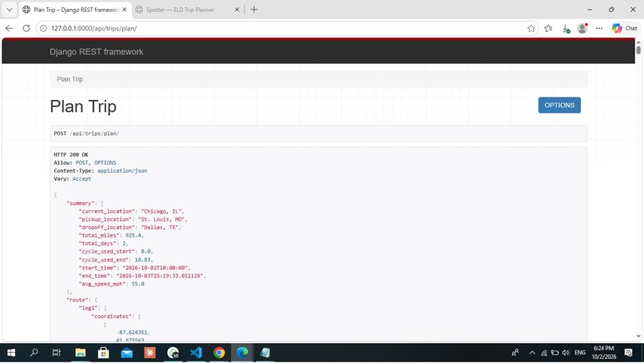The image size is (644, 363).
Task: Open the network status tray icon
Action: 544,353
